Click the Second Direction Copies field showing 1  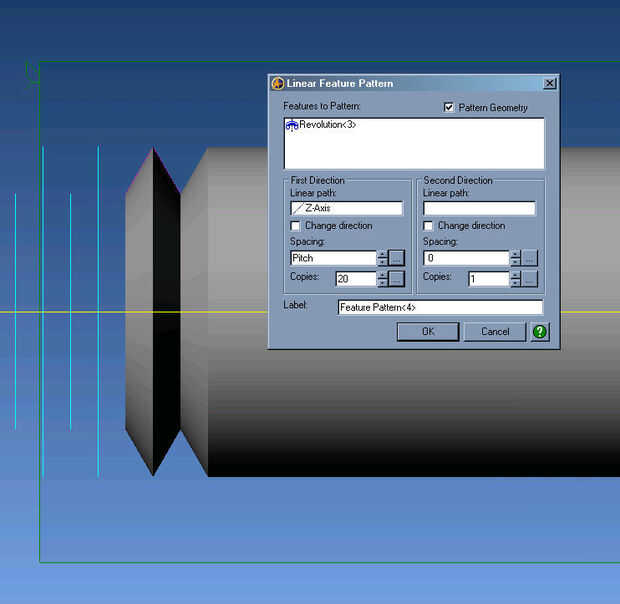[x=489, y=279]
